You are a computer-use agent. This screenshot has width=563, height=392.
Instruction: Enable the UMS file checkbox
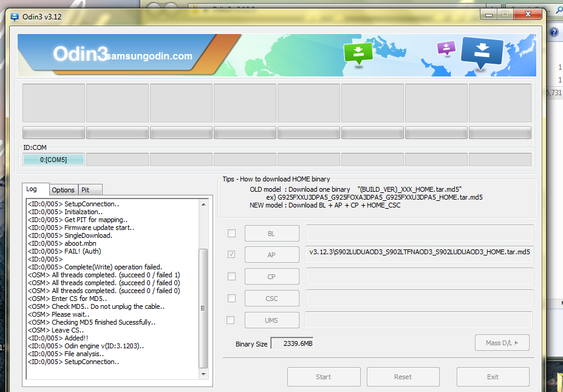pyautogui.click(x=231, y=320)
